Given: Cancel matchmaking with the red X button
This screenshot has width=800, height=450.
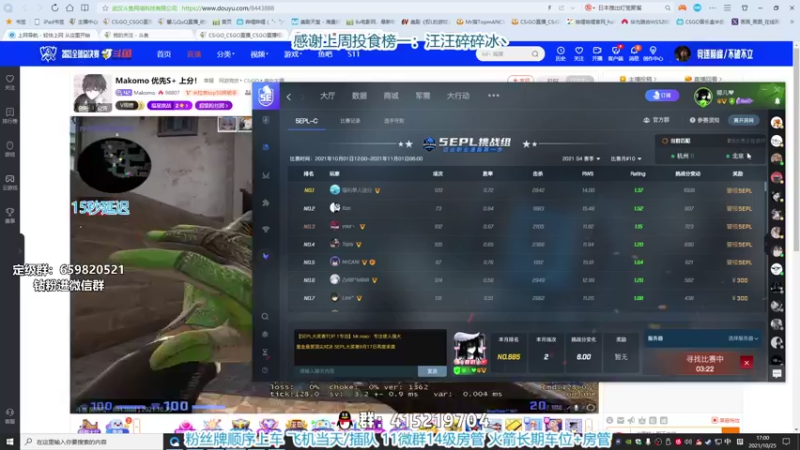Looking at the screenshot, I should pos(746,363).
